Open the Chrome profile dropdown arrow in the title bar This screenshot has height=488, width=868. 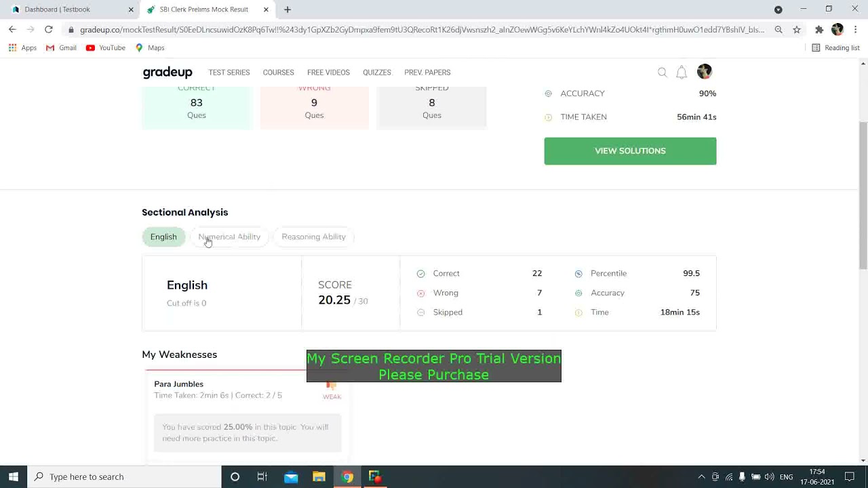778,9
